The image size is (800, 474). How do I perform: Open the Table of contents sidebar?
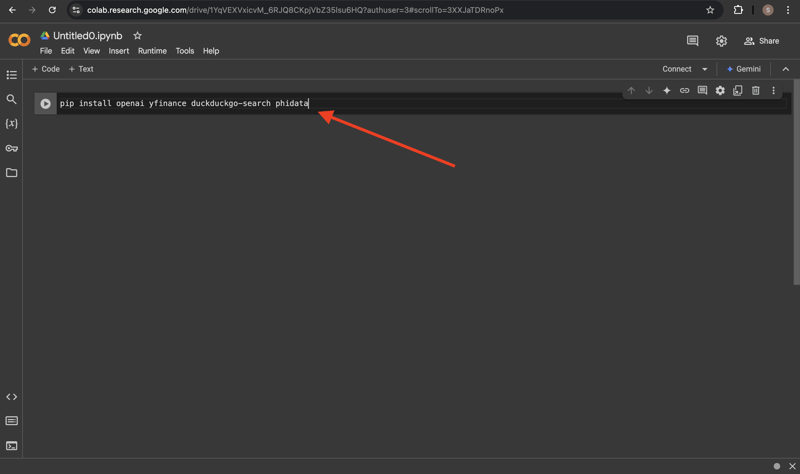pyautogui.click(x=12, y=75)
